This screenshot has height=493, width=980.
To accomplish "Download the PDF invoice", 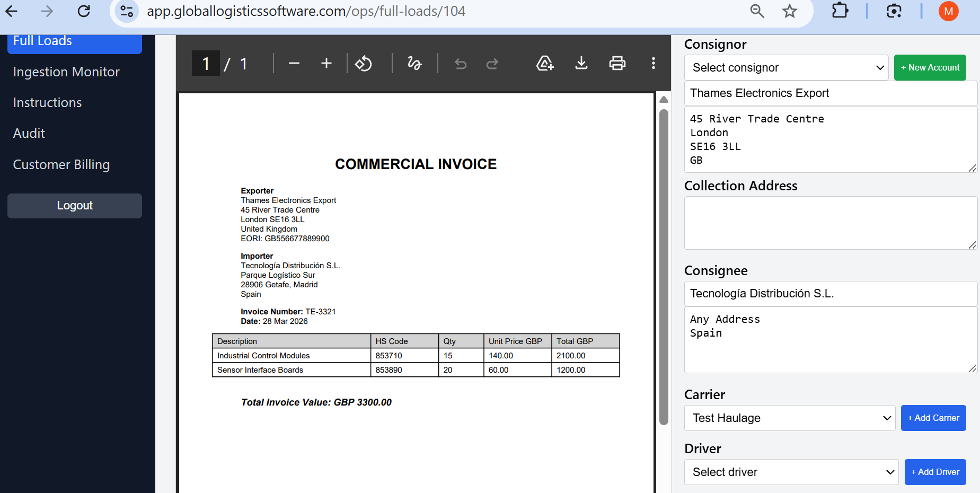I will tap(581, 64).
